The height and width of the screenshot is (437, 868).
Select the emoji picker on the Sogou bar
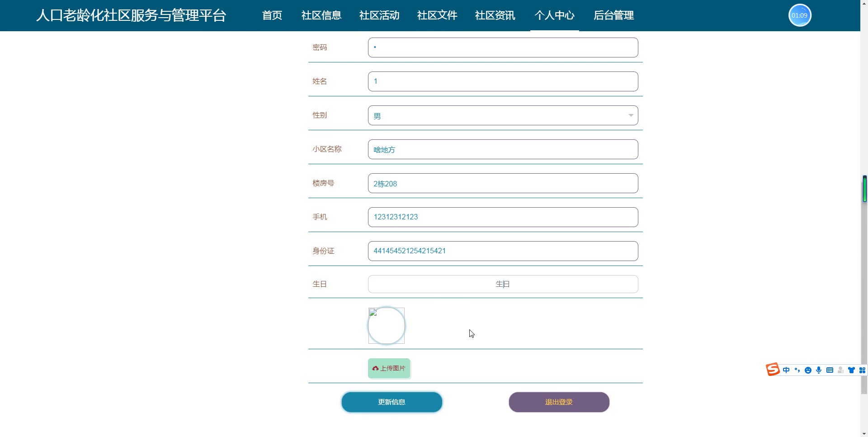tap(808, 370)
